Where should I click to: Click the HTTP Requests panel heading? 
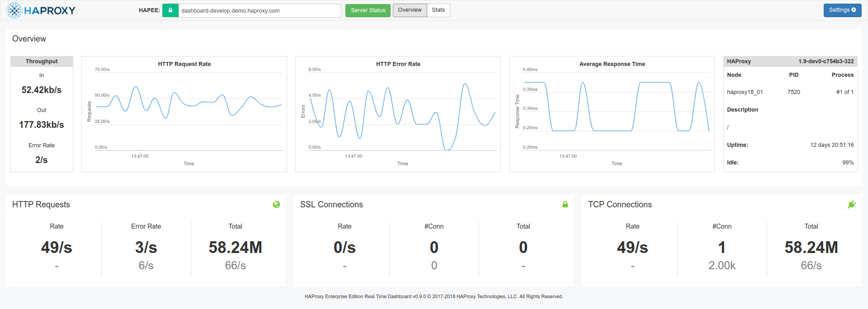(x=41, y=205)
